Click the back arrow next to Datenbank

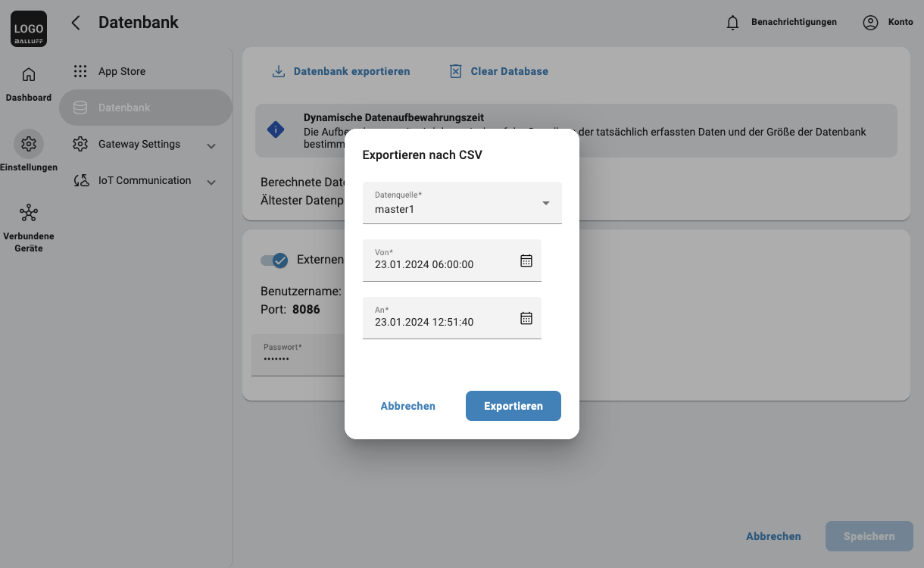[76, 23]
